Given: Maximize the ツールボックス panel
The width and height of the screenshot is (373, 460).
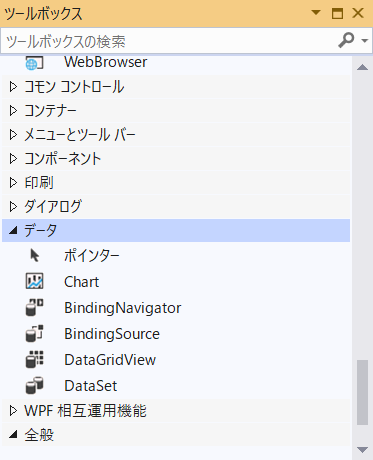Looking at the screenshot, I should [x=337, y=13].
